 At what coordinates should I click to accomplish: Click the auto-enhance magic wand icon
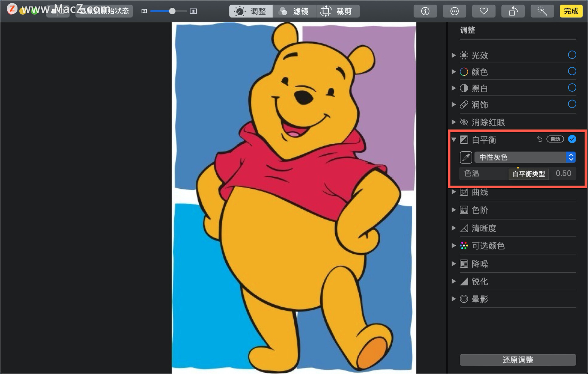(x=542, y=11)
